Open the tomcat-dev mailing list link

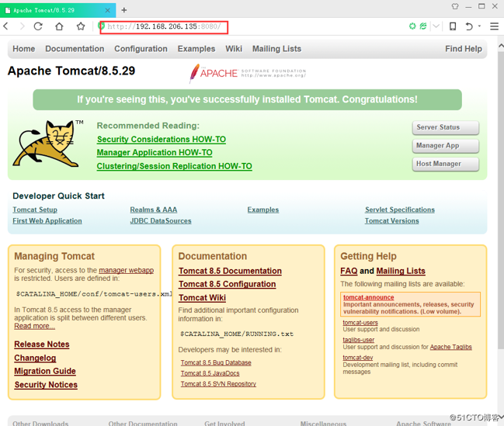click(x=358, y=358)
